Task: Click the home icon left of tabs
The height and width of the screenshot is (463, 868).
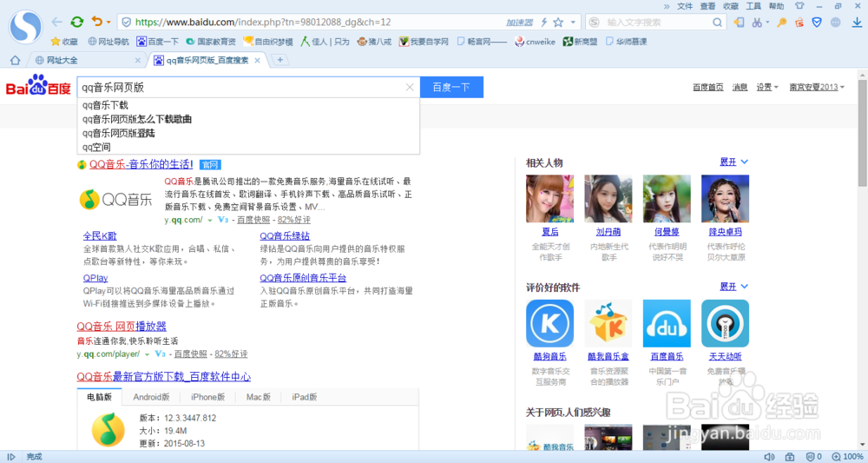Action: (x=15, y=60)
